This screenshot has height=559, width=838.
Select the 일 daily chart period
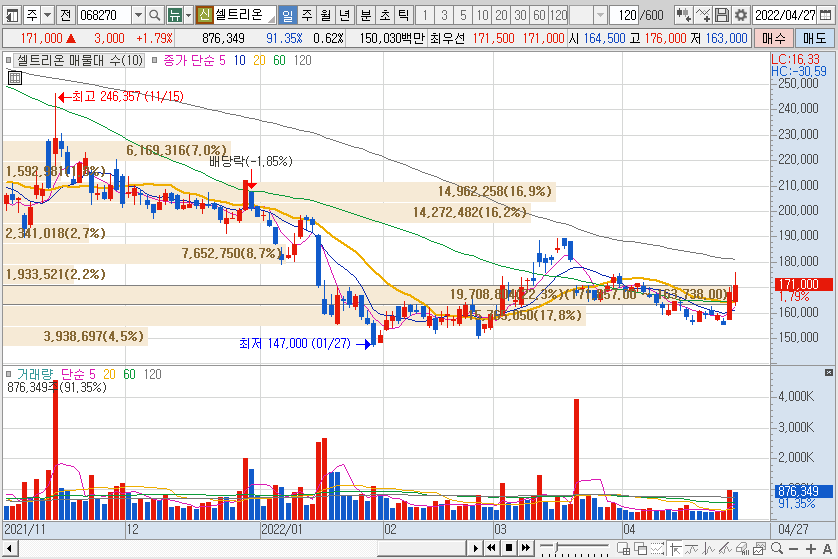click(x=288, y=15)
